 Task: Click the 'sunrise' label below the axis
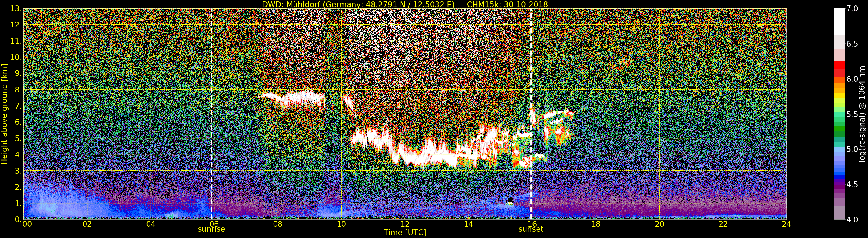pyautogui.click(x=211, y=229)
